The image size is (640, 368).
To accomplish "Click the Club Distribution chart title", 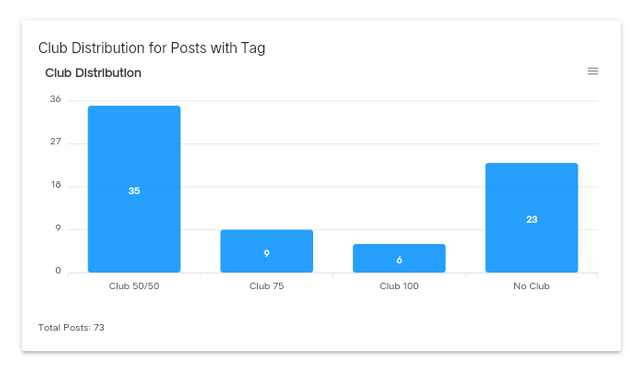I will pos(93,73).
